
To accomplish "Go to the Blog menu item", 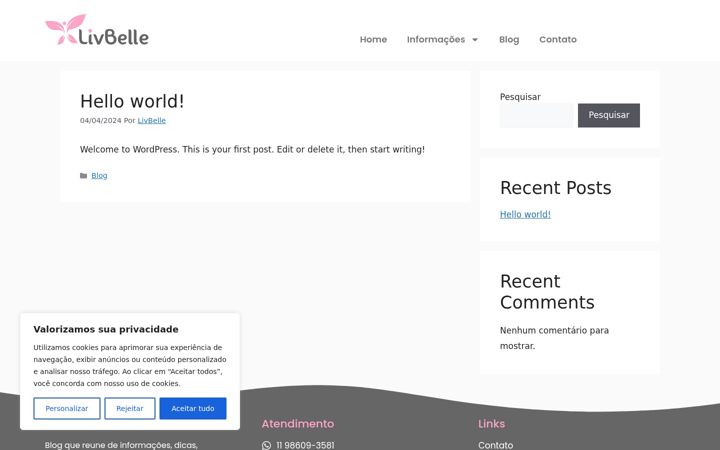I will [x=509, y=39].
